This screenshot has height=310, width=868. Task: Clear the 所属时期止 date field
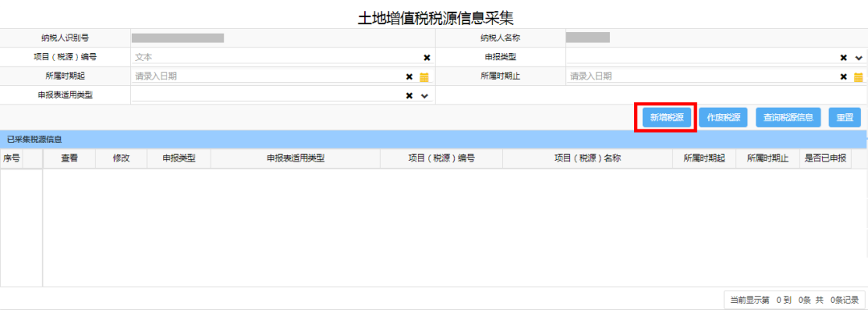click(844, 77)
